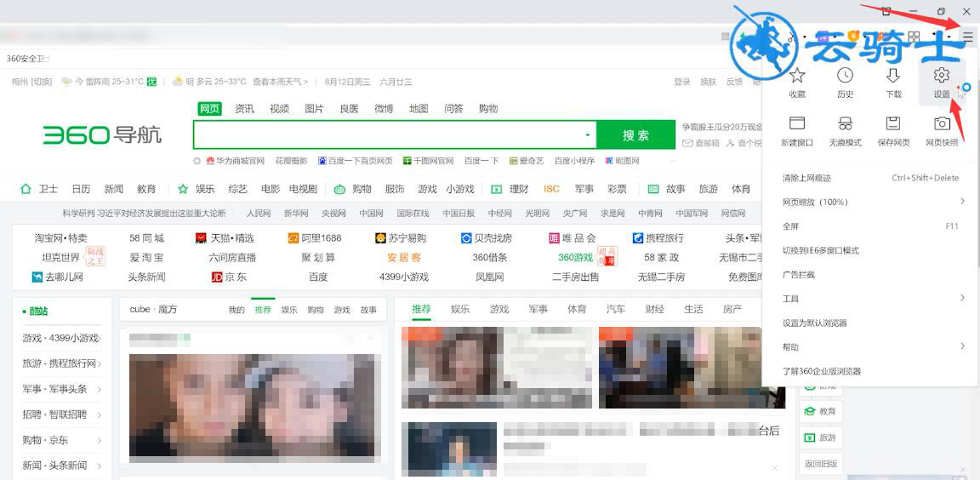Click 了解360企业版浏览器
This screenshot has width=980, height=480.
coord(822,370)
